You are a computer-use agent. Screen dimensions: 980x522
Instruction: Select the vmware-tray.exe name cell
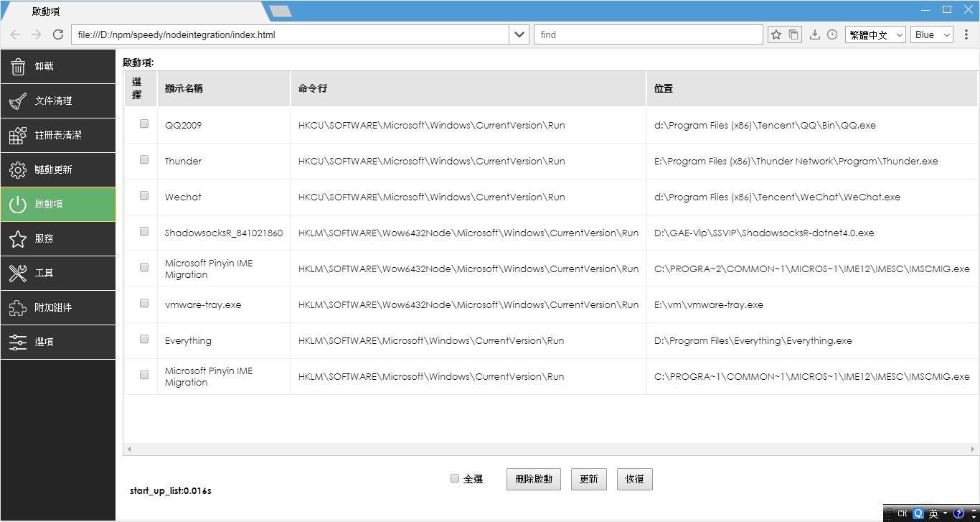tap(224, 304)
